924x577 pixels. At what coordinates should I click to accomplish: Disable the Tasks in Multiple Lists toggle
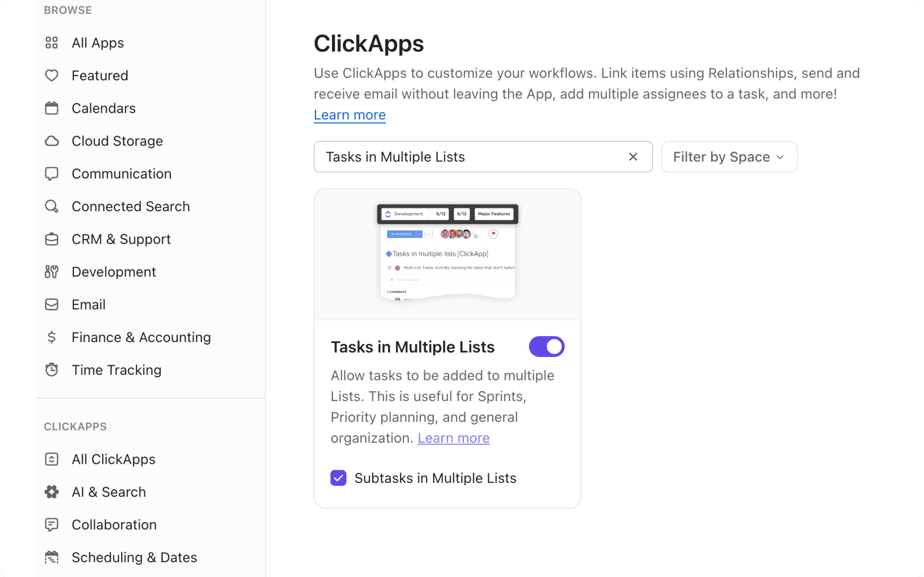[x=546, y=346]
